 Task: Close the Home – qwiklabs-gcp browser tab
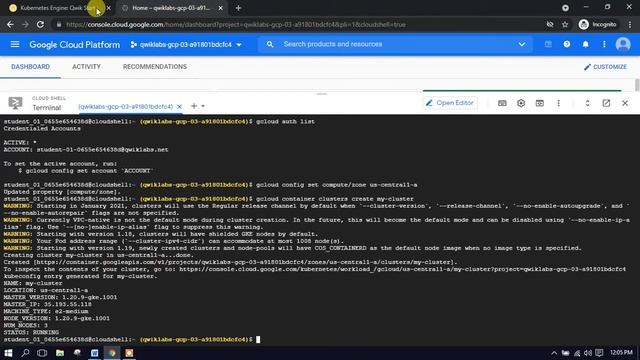(x=220, y=8)
